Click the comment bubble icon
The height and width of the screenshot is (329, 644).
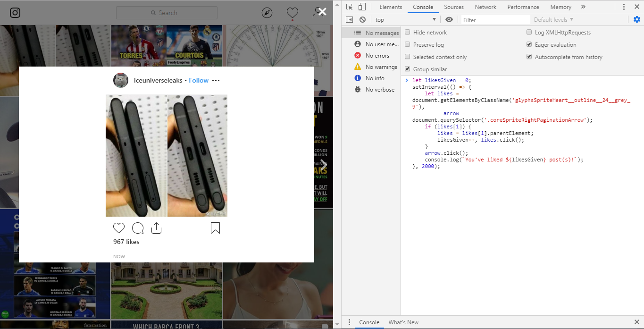coord(138,228)
